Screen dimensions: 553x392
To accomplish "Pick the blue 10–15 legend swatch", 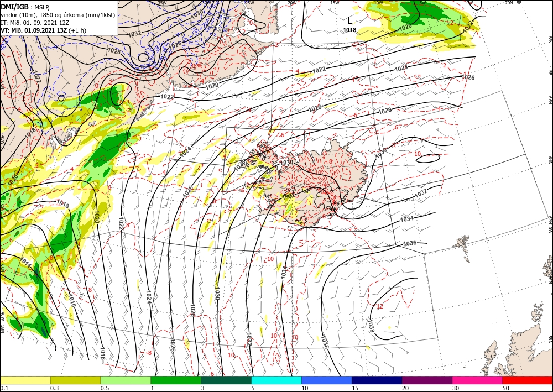I will pyautogui.click(x=327, y=380).
